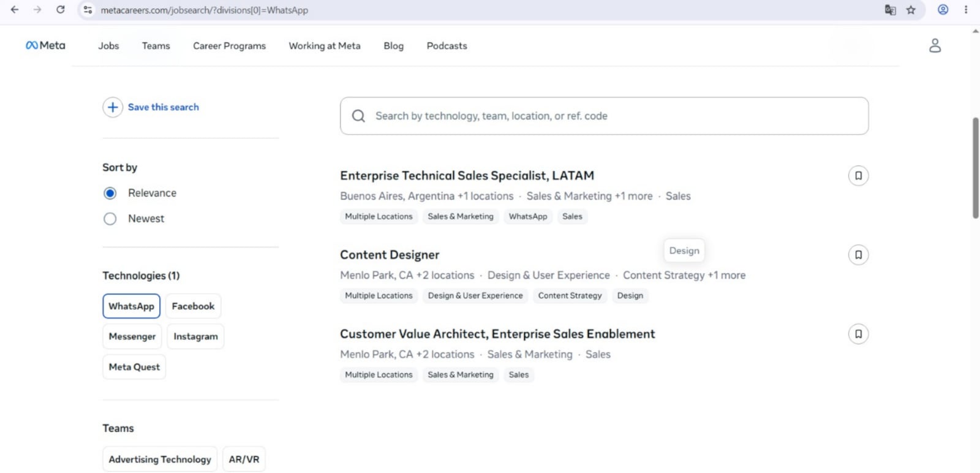Viewport: 980px width, 473px height.
Task: Go back using the browser back arrow
Action: pyautogui.click(x=15, y=10)
